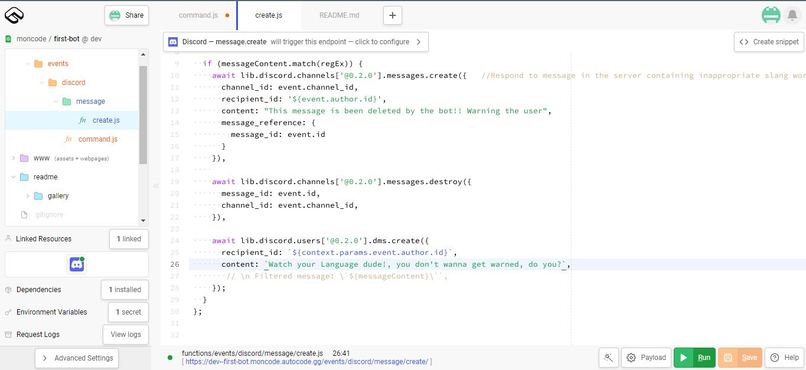Open the user avatar robot icon
The width and height of the screenshot is (806, 370).
pos(771,15)
